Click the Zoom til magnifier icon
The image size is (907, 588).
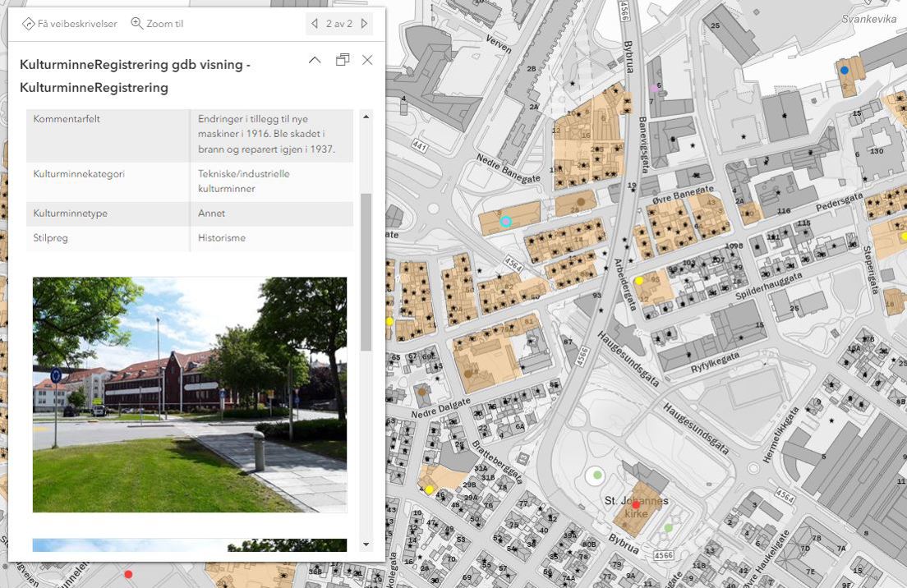pyautogui.click(x=135, y=23)
